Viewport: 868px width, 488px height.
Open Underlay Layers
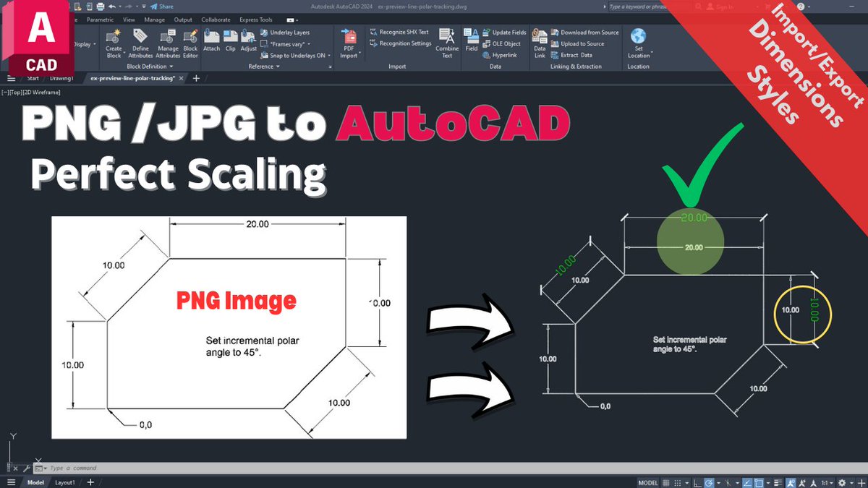(x=284, y=33)
